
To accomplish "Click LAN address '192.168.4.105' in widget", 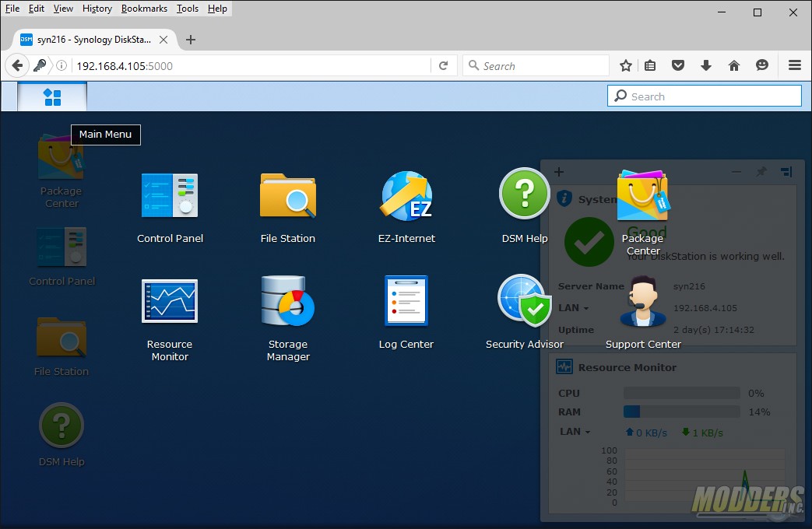I will [x=705, y=308].
